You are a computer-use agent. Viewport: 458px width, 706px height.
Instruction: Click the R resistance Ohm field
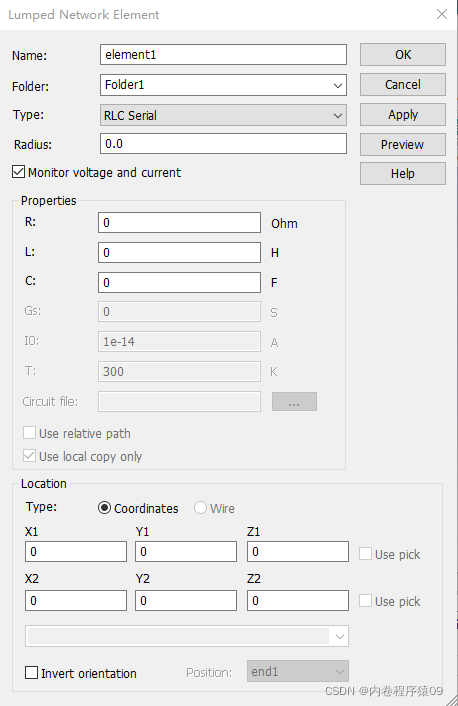pos(179,222)
